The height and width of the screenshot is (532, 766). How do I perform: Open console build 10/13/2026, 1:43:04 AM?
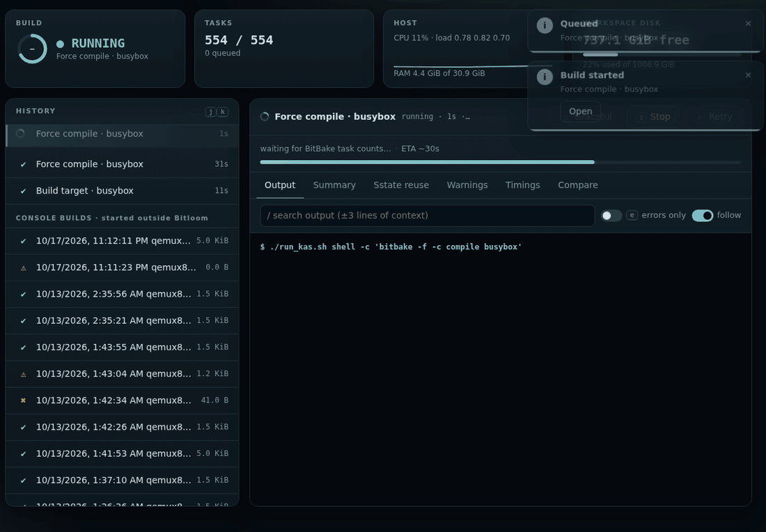click(x=122, y=374)
